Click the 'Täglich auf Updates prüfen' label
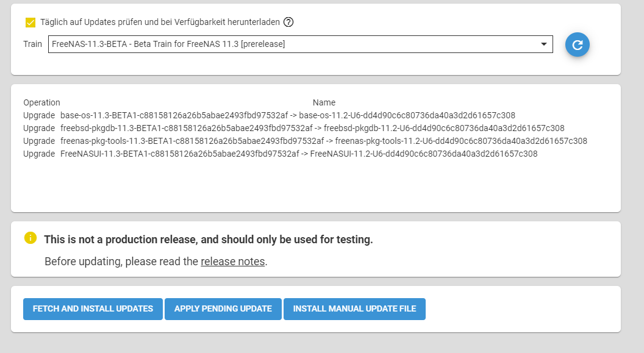Screen dimensions: 644x353 (x=160, y=22)
